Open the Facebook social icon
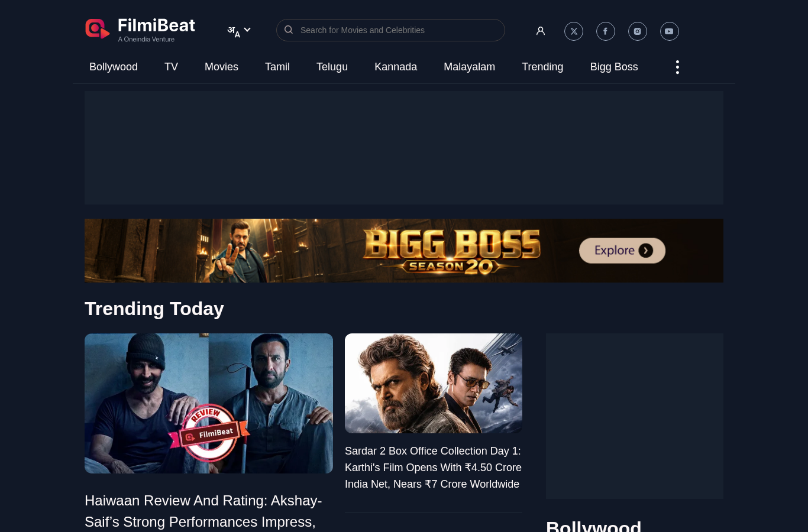The image size is (808, 532). pos(606,31)
